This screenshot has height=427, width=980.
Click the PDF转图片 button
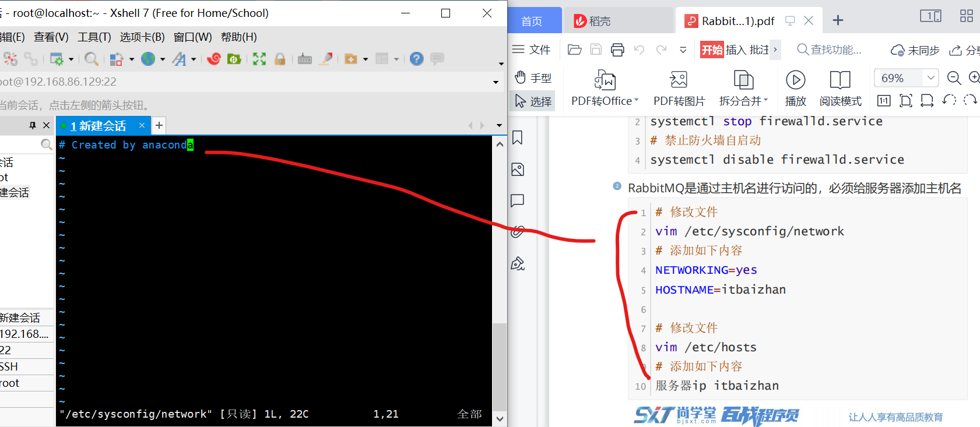pyautogui.click(x=679, y=89)
